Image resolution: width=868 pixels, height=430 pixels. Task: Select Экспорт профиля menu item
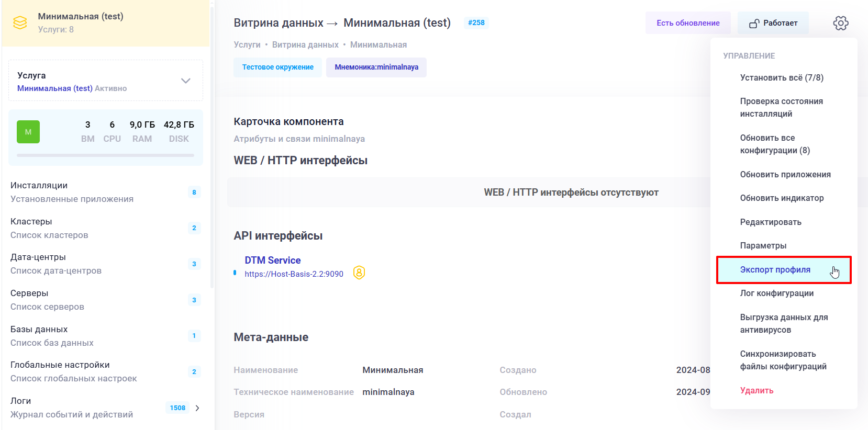click(x=775, y=270)
